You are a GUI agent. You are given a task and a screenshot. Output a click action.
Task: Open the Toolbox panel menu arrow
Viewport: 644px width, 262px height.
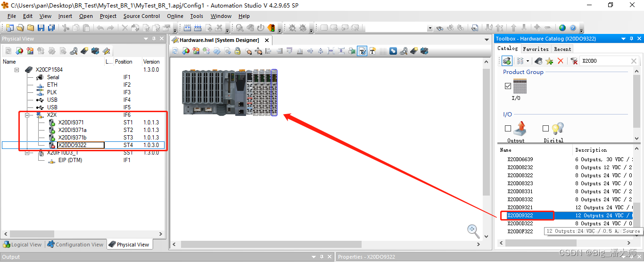623,39
